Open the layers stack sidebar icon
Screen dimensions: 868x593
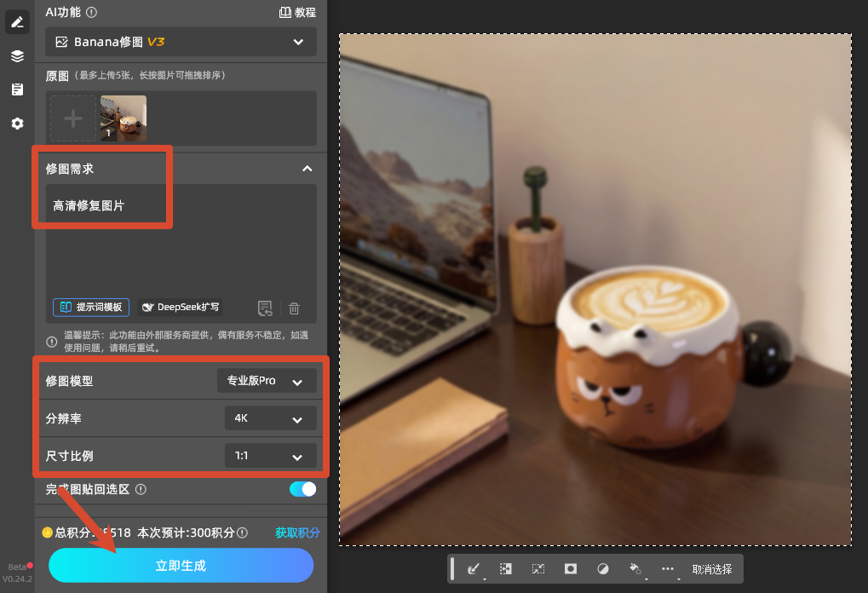[17, 56]
